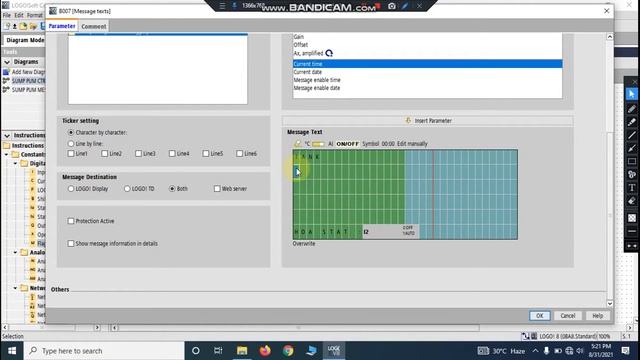Select LOGO! TD message destination
The image size is (640, 360).
tap(127, 189)
